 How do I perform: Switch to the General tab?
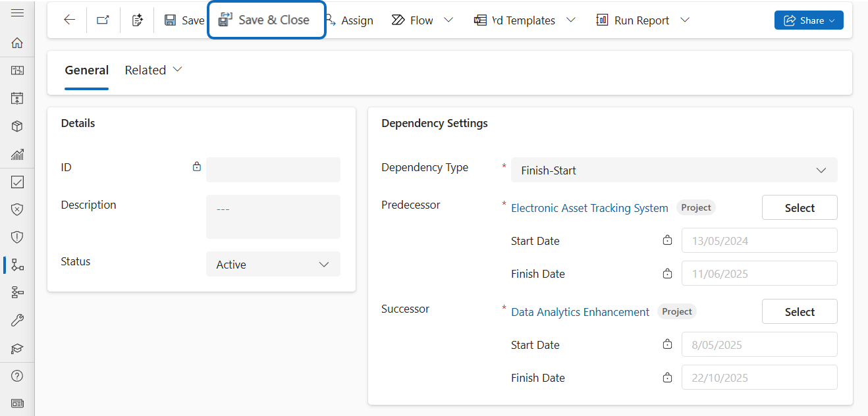pos(86,70)
